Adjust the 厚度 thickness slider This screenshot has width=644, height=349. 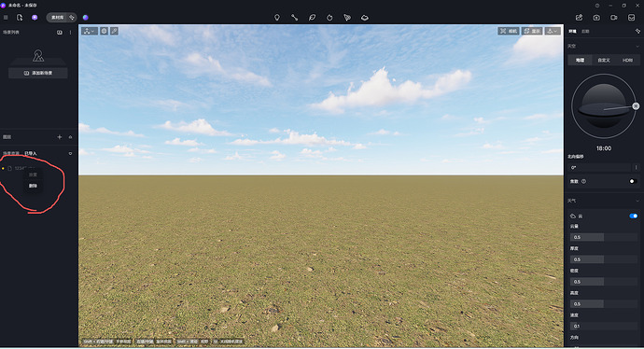(603, 259)
